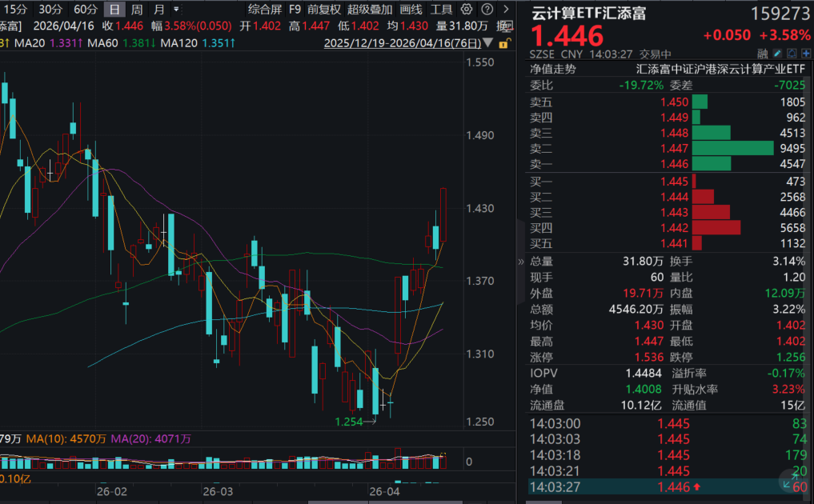Click the 摄 screenshot icon beside volume
The height and width of the screenshot is (504, 814).
[507, 25]
